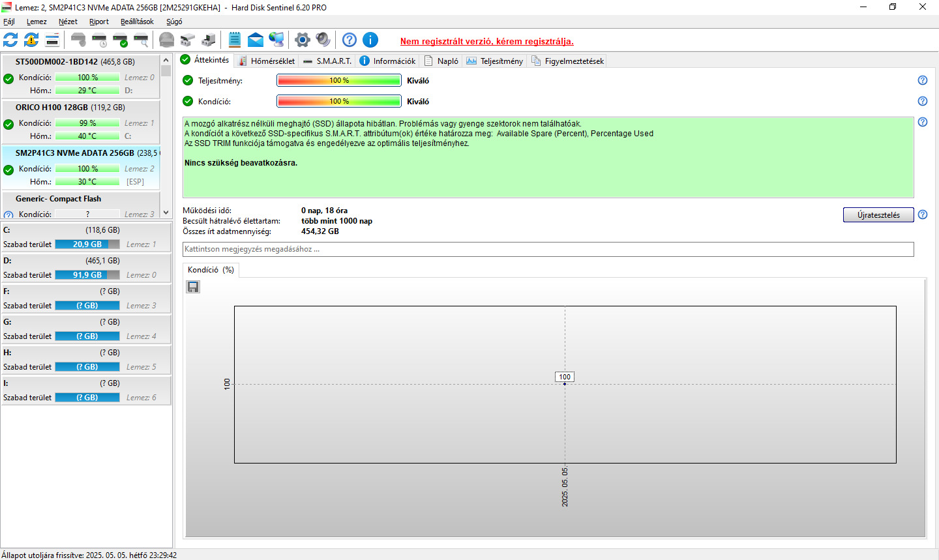
Task: Open the Lemez menu
Action: coord(37,22)
